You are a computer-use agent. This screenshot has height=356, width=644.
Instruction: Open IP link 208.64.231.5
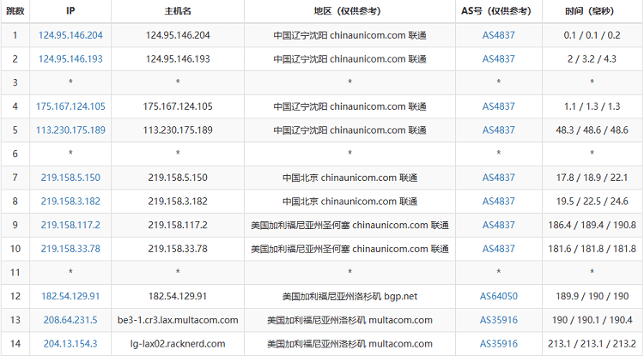(x=70, y=320)
